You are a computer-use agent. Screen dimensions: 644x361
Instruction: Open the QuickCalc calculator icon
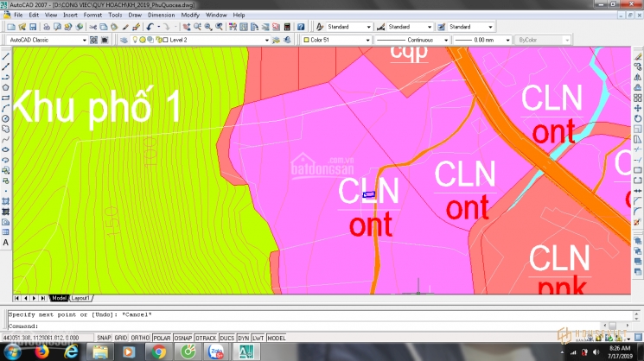(287, 27)
